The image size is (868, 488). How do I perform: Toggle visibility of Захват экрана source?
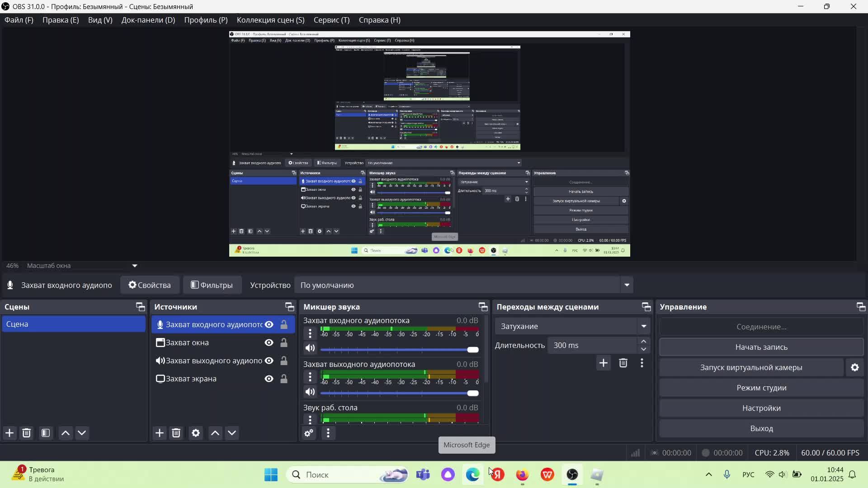click(x=269, y=379)
